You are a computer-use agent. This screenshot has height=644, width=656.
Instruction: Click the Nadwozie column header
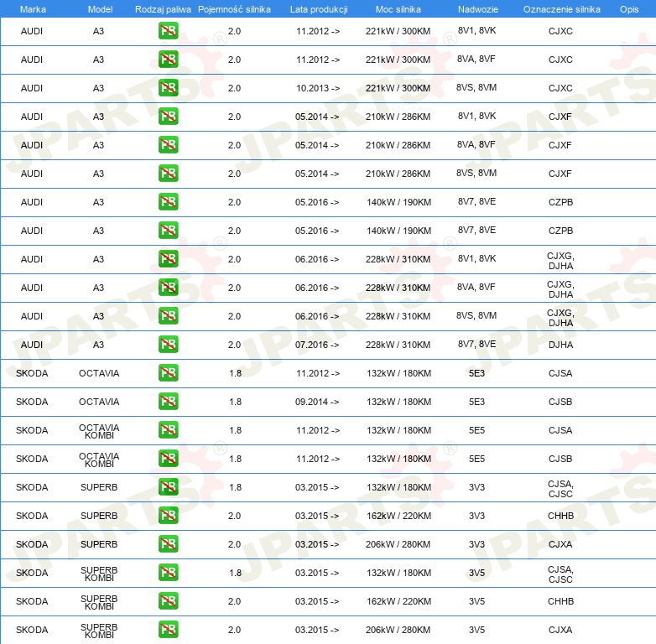476,8
